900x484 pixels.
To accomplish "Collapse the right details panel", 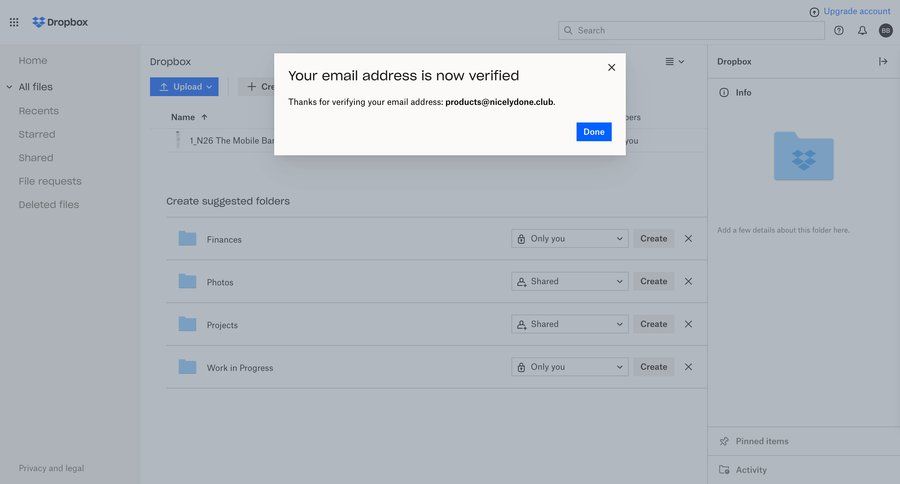I will (x=883, y=61).
